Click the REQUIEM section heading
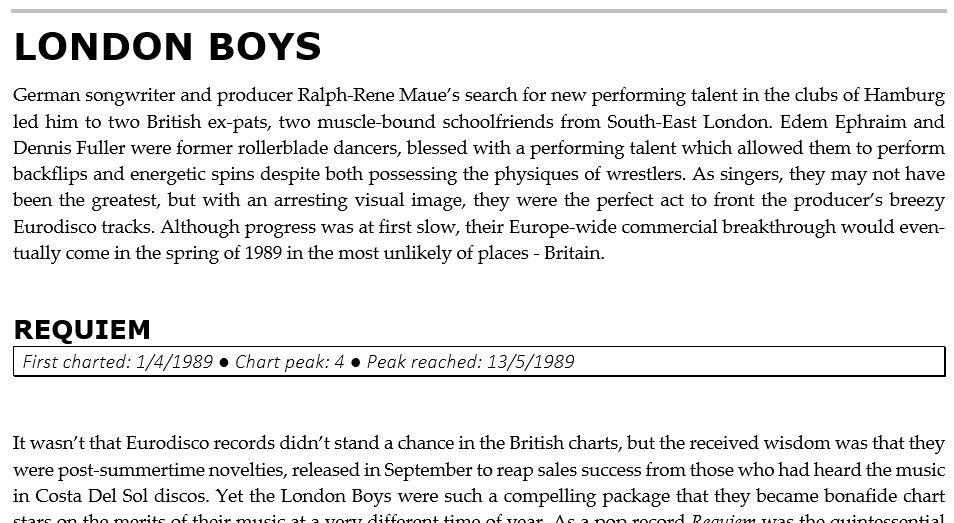The width and height of the screenshot is (954, 523). tap(82, 329)
